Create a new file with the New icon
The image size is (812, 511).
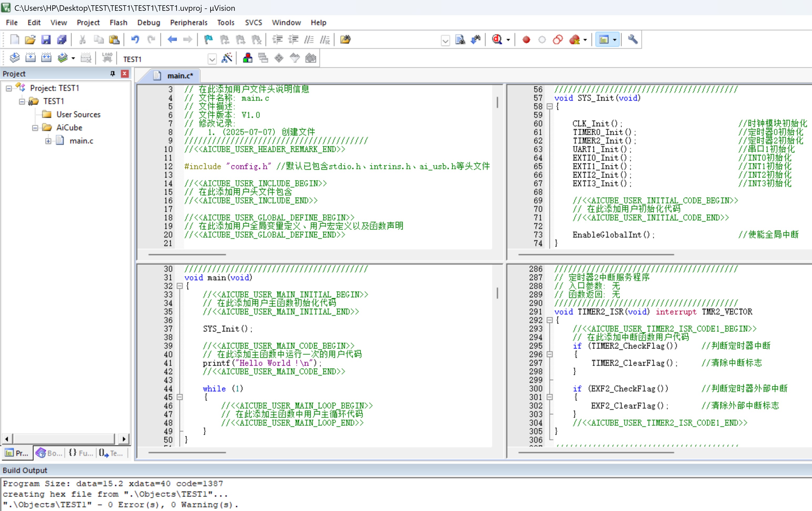pyautogui.click(x=14, y=40)
